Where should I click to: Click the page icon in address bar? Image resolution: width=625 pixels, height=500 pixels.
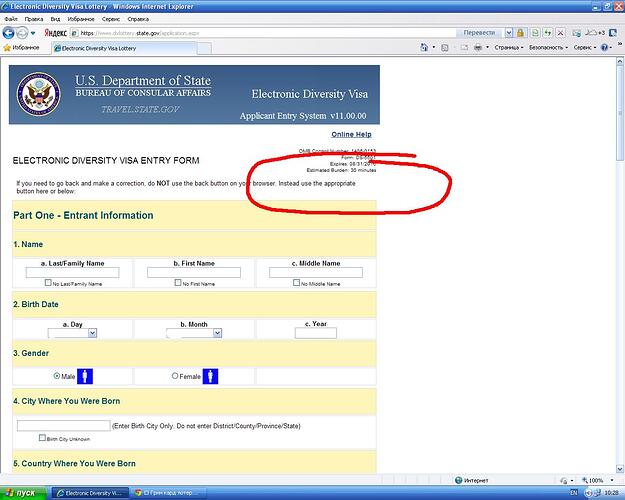[75, 33]
